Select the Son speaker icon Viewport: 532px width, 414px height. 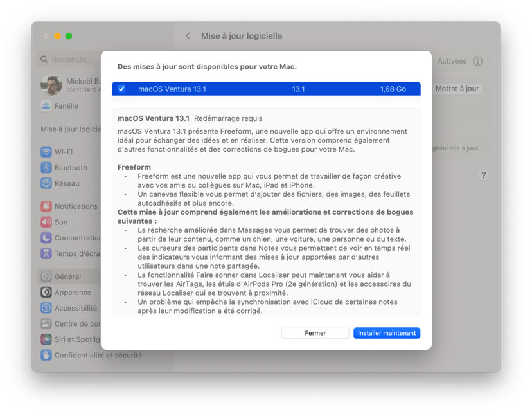[x=46, y=222]
